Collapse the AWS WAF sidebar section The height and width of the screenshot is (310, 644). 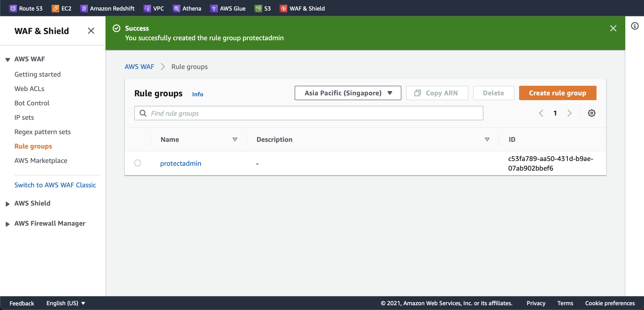click(x=8, y=59)
